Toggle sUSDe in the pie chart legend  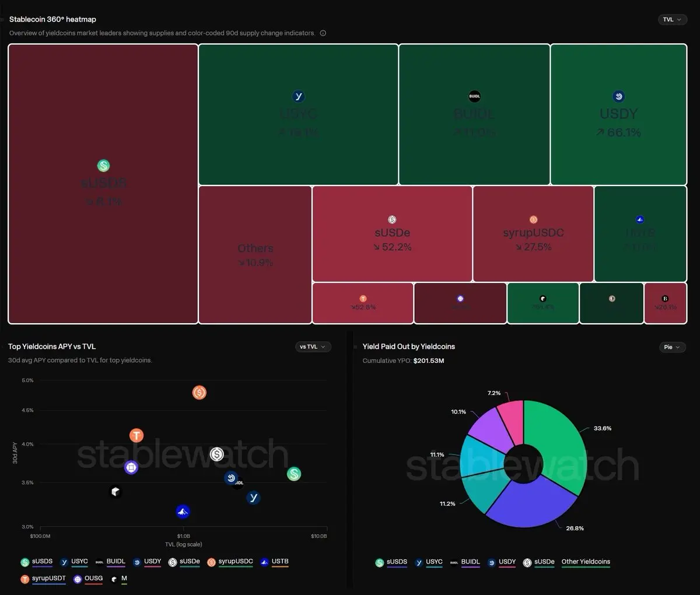(539, 563)
